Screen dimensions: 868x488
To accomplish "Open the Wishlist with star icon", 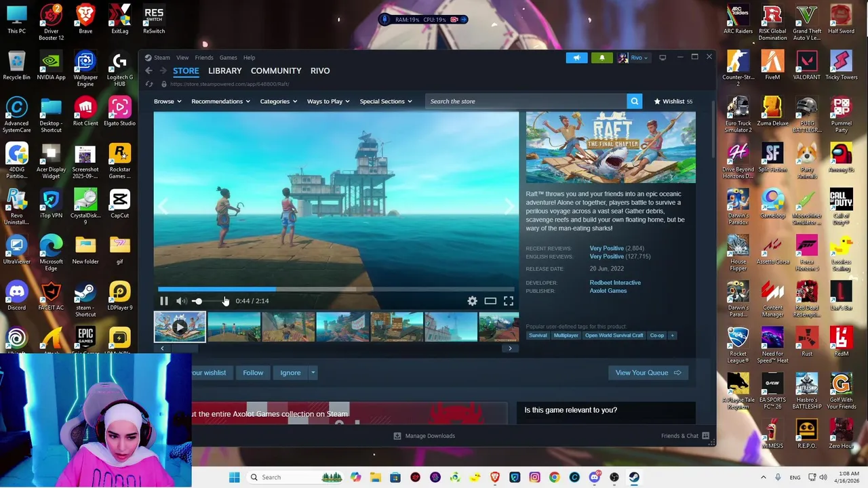I will [x=673, y=102].
